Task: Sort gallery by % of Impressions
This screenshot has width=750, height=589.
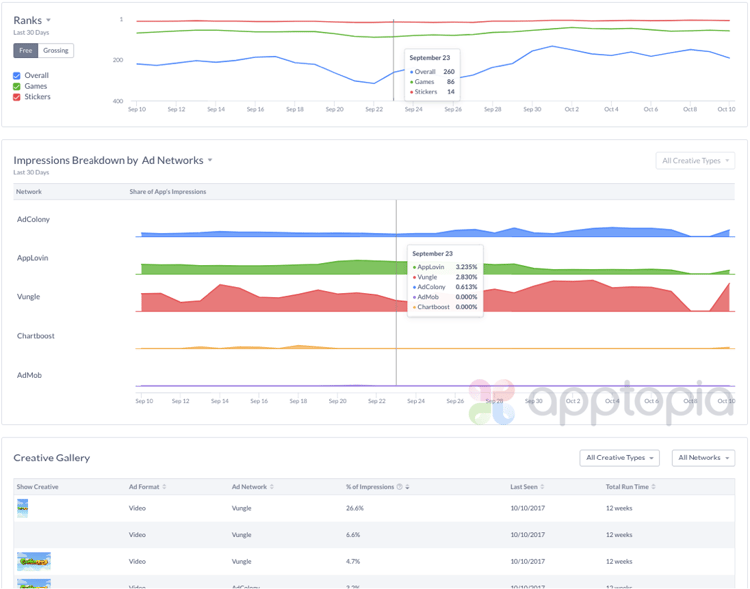Action: (408, 487)
